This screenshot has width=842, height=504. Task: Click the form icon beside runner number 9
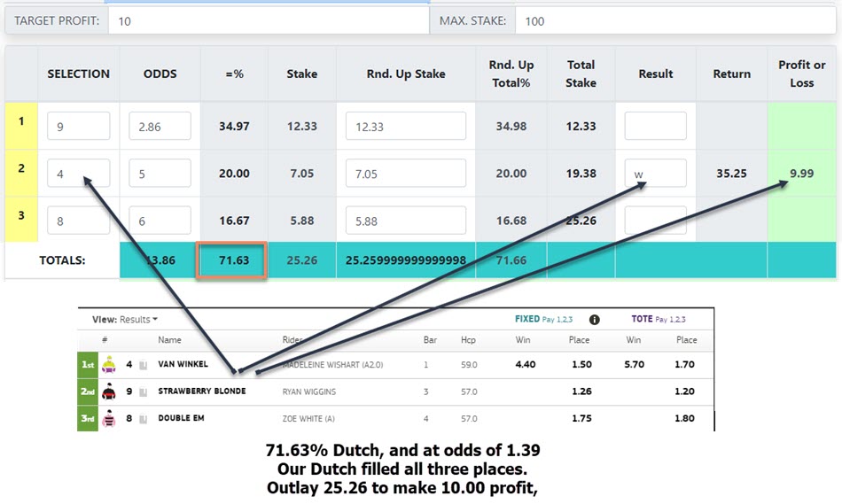[x=142, y=392]
